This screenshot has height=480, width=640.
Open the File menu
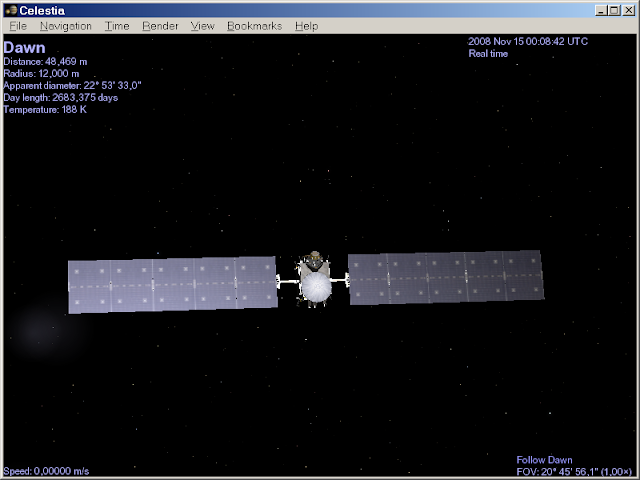(x=18, y=26)
